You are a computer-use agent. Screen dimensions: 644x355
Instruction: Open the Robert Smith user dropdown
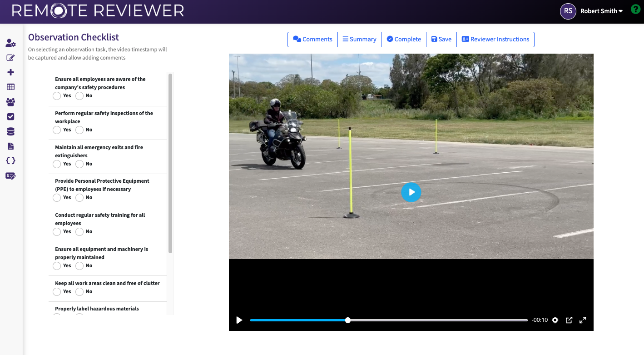pos(601,11)
